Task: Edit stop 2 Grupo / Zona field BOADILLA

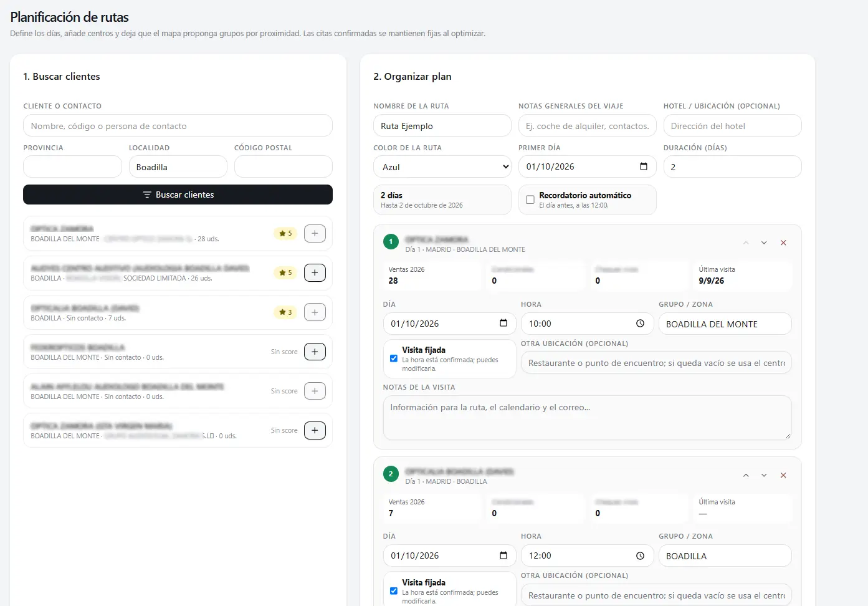Action: coord(725,555)
